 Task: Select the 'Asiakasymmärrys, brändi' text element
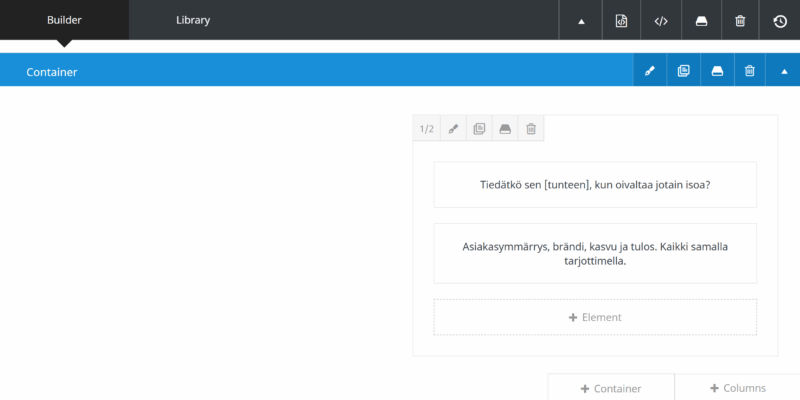point(595,254)
